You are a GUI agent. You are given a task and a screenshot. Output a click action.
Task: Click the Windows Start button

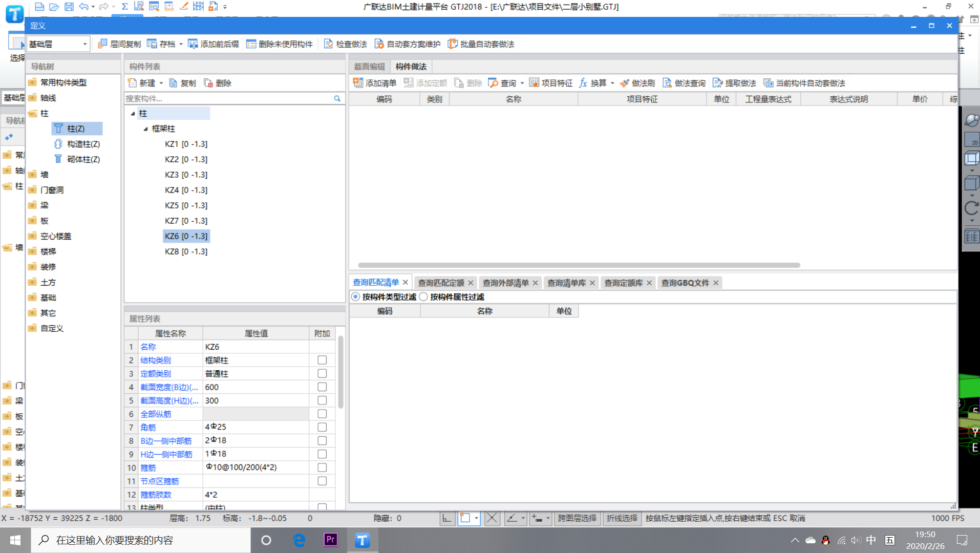tap(15, 540)
